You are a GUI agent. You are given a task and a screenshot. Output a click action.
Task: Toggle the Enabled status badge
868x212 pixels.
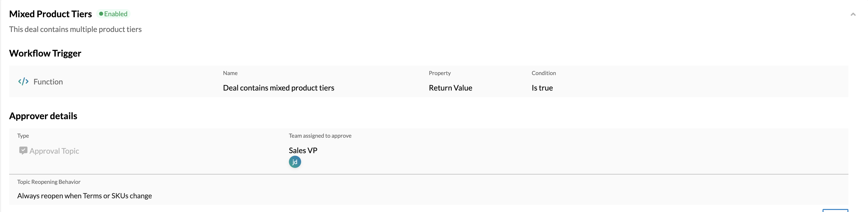pyautogui.click(x=113, y=14)
